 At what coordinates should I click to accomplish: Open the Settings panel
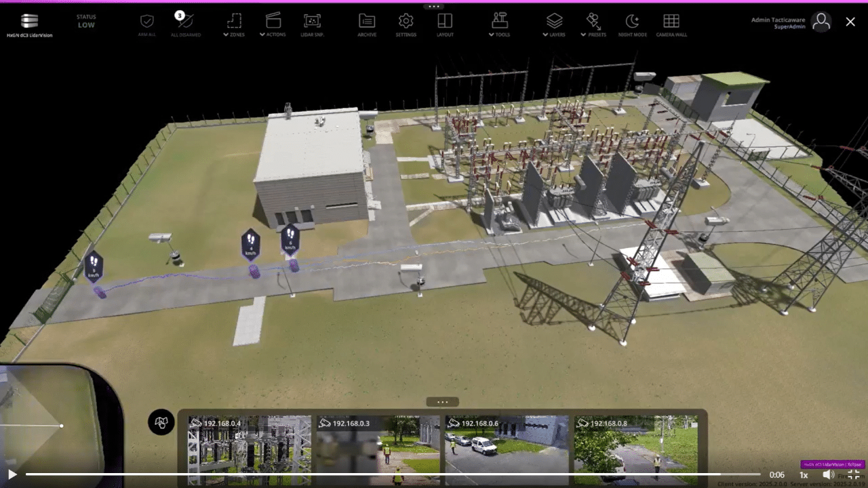(406, 22)
